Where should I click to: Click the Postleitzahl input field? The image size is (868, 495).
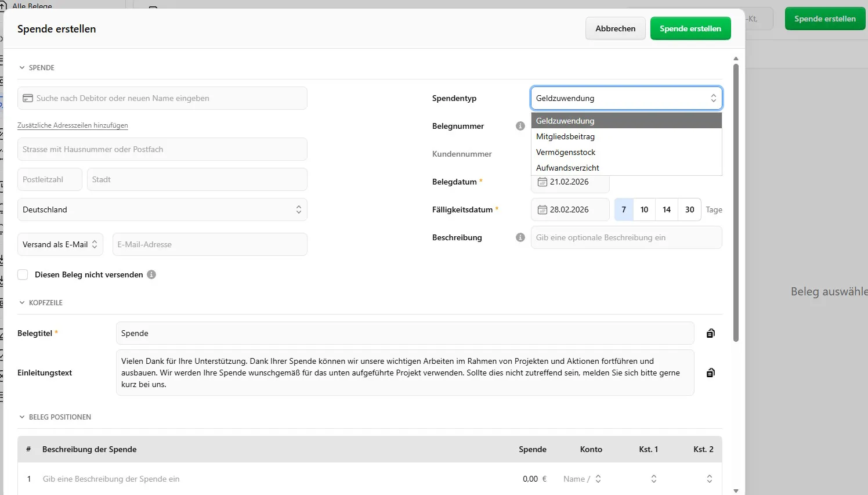click(50, 179)
